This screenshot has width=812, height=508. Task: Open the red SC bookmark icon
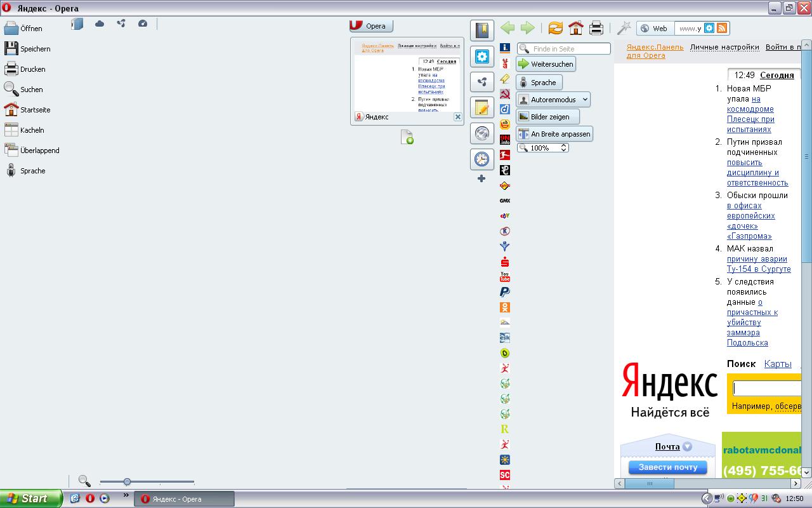[505, 475]
